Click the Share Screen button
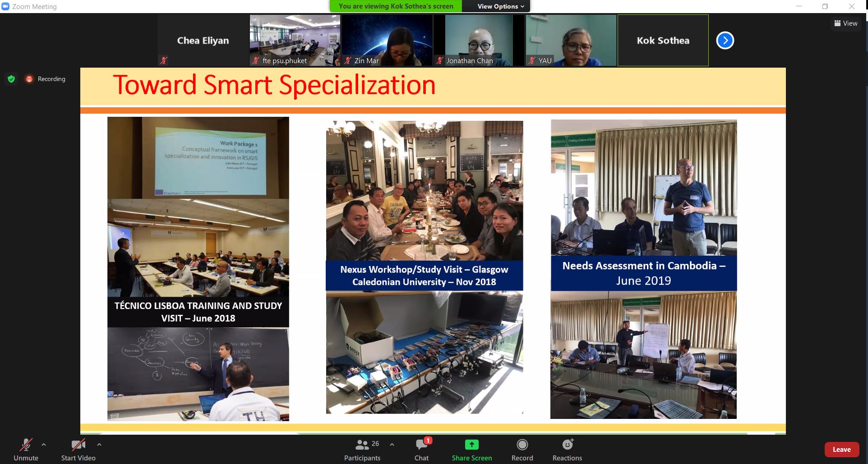Viewport: 868px width, 464px height. click(472, 450)
